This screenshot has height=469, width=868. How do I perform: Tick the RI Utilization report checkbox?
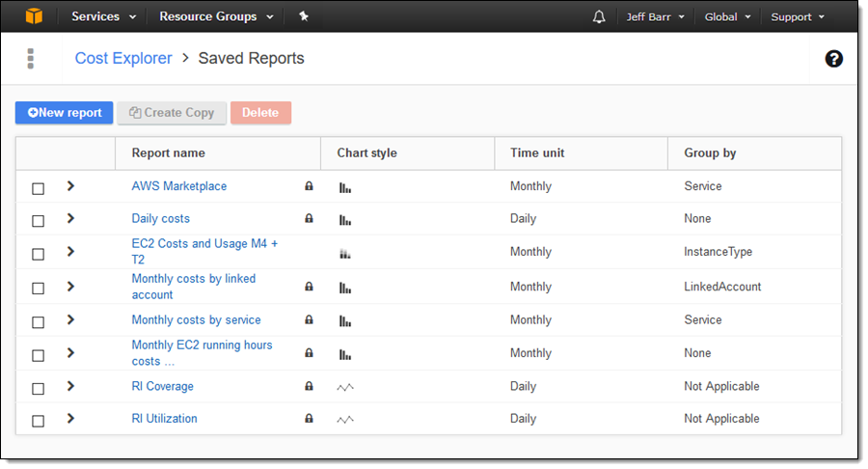(x=39, y=421)
